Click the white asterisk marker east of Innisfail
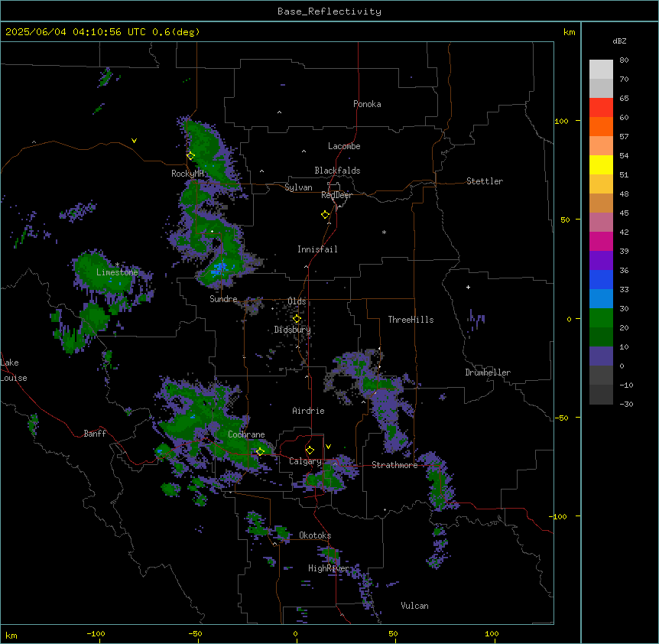 click(384, 232)
